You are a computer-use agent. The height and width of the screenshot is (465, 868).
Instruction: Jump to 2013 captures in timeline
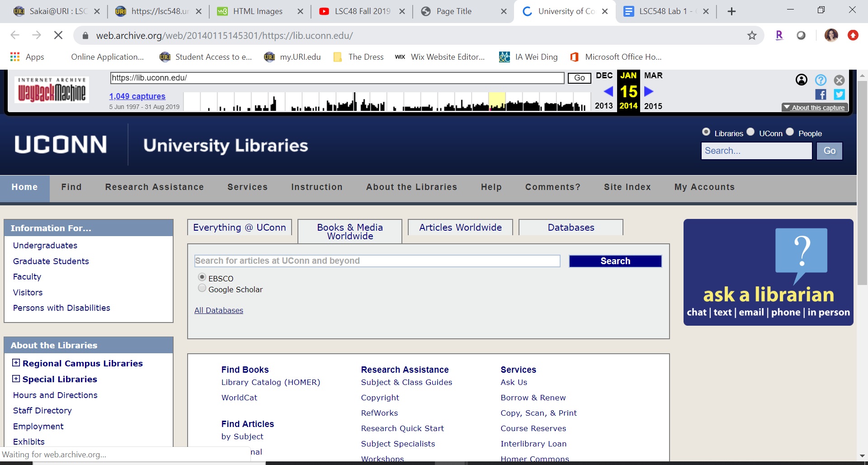point(604,106)
